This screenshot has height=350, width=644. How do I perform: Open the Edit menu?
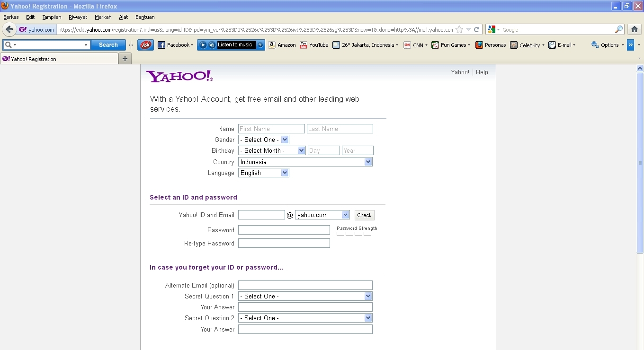(30, 17)
